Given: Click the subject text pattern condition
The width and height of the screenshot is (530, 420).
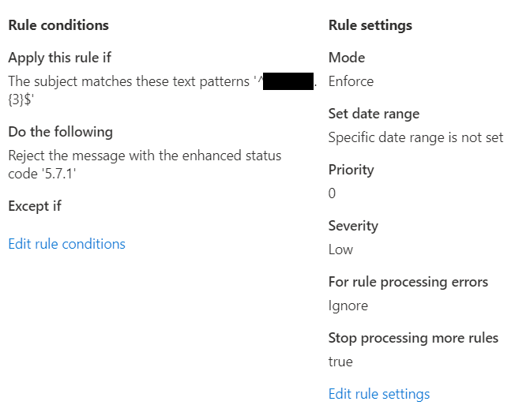Looking at the screenshot, I should pyautogui.click(x=163, y=90).
